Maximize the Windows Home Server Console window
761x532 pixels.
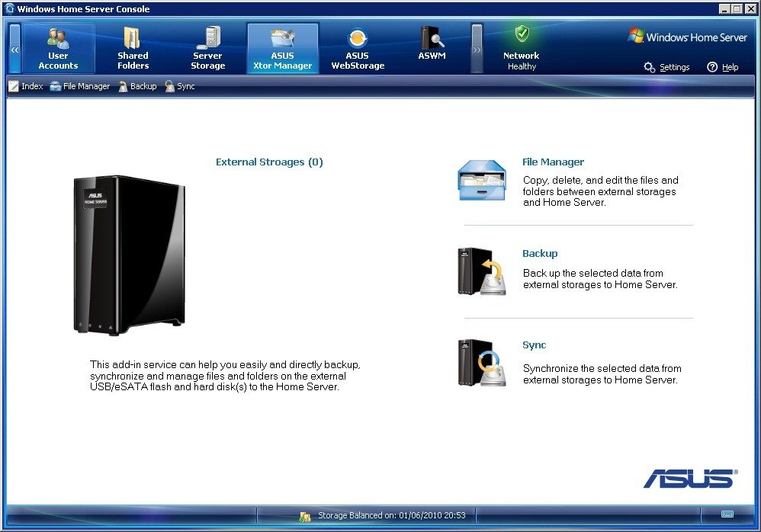[x=737, y=8]
